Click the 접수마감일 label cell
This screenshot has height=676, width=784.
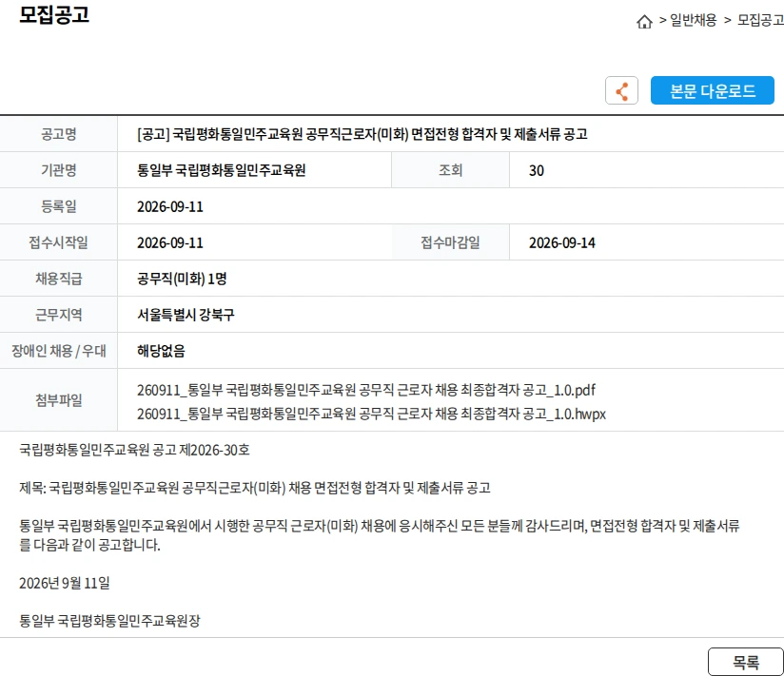point(450,242)
